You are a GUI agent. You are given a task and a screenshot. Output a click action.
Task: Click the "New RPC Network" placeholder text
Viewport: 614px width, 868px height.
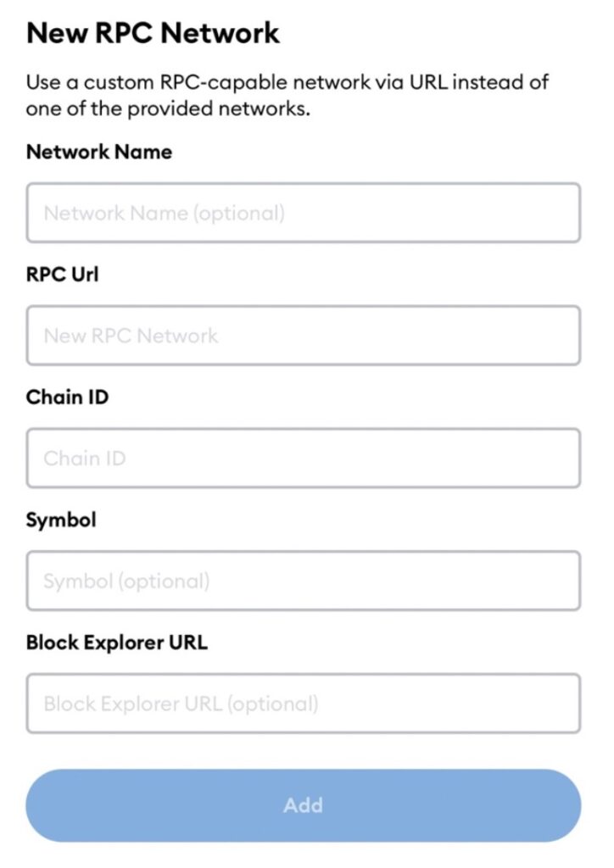(x=131, y=336)
